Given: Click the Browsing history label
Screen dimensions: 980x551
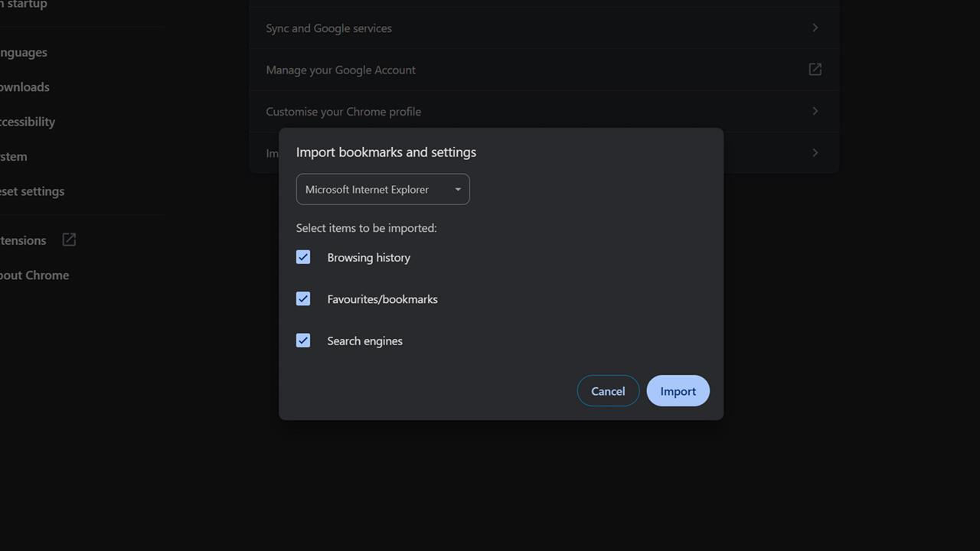Looking at the screenshot, I should click(369, 257).
